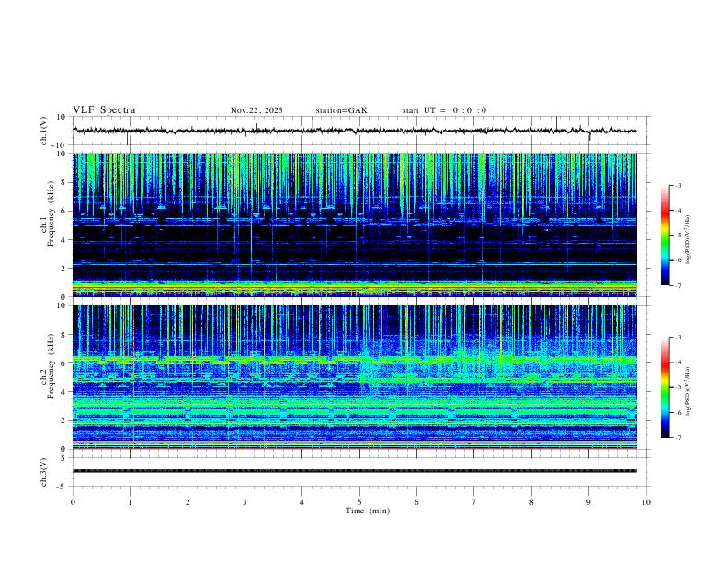Click the "-3" tick of upper color bar
728x563 pixels.
(x=678, y=185)
